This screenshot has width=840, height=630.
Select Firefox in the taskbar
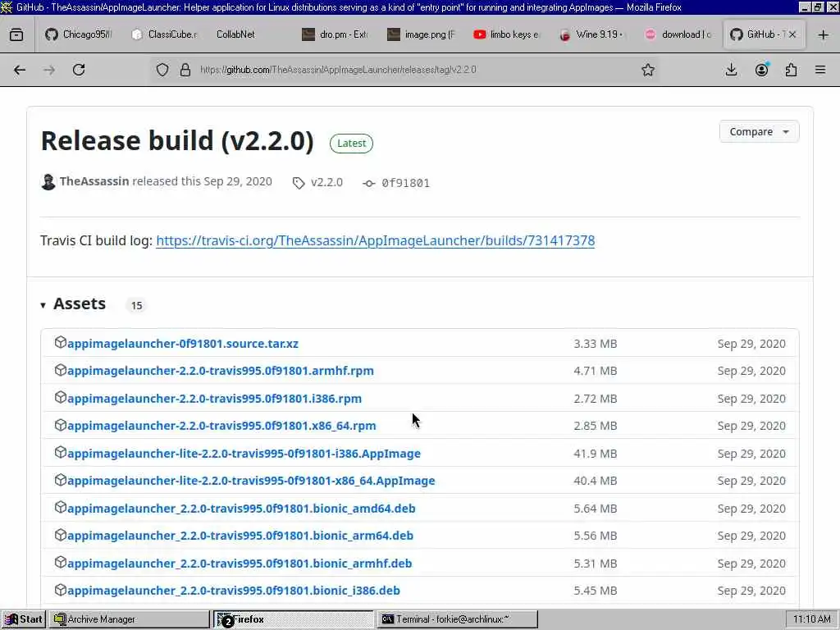(293, 619)
